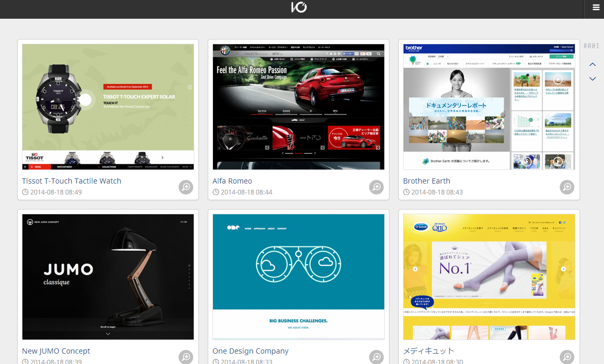Zoom into Alfa Romeo card
This screenshot has height=364, width=604.
376,187
